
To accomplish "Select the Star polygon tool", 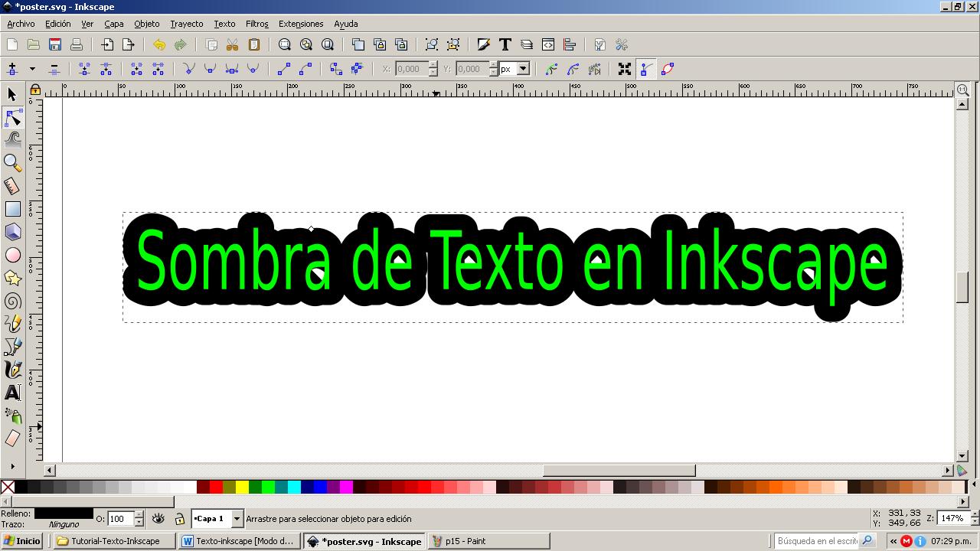I will (x=12, y=278).
